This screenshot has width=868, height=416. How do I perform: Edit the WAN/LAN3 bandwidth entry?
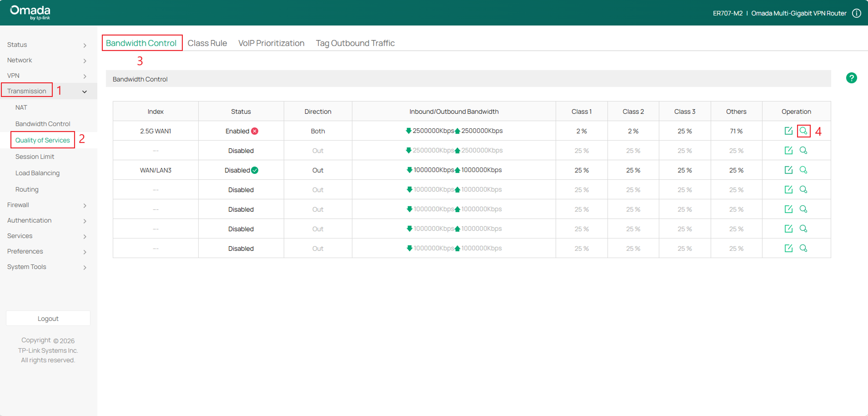pyautogui.click(x=788, y=170)
